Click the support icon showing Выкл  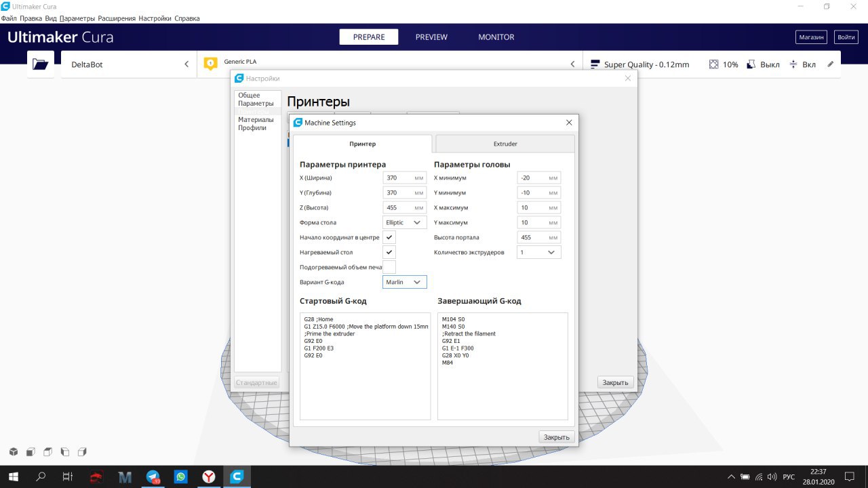click(751, 64)
